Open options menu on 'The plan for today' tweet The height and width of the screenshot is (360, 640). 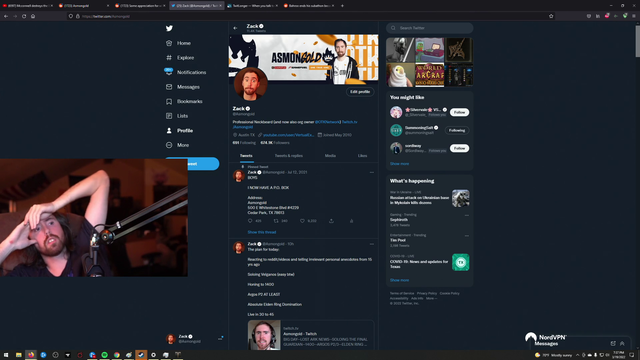tap(371, 244)
